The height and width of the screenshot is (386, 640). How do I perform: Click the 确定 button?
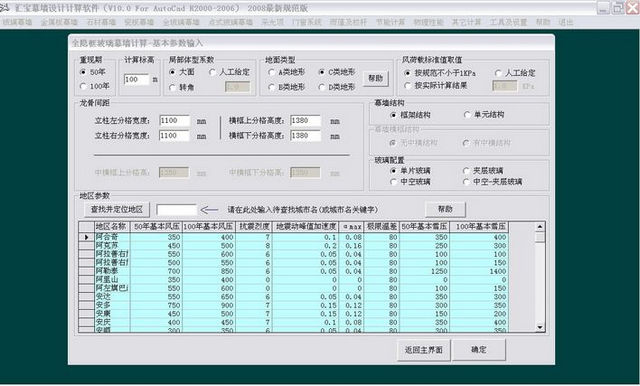(479, 350)
